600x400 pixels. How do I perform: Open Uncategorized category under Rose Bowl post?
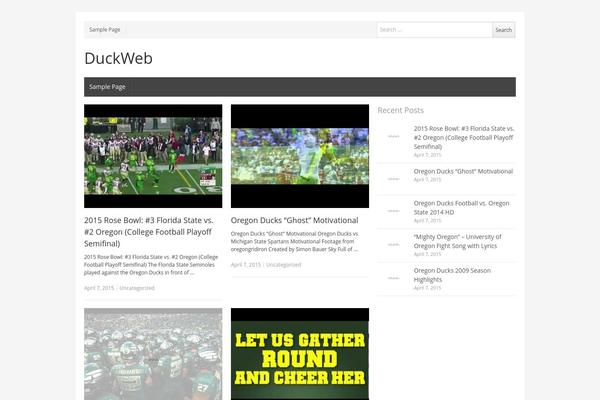(137, 288)
